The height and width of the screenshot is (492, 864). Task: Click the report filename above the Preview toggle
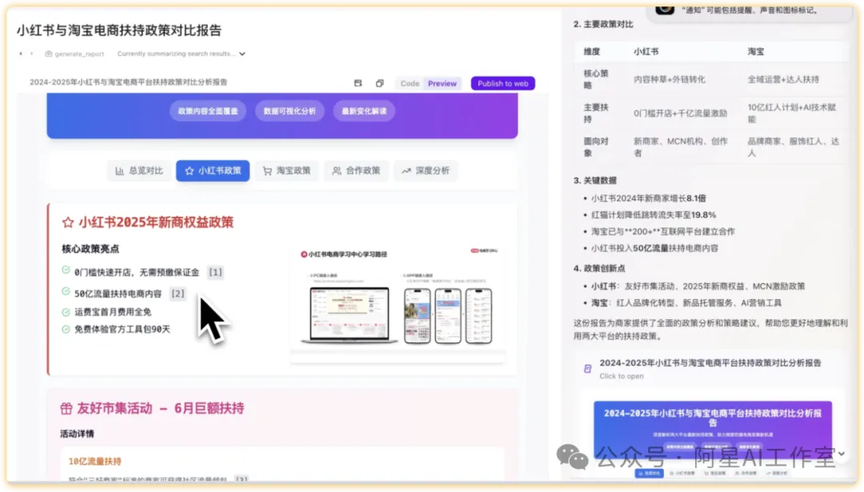pos(128,82)
